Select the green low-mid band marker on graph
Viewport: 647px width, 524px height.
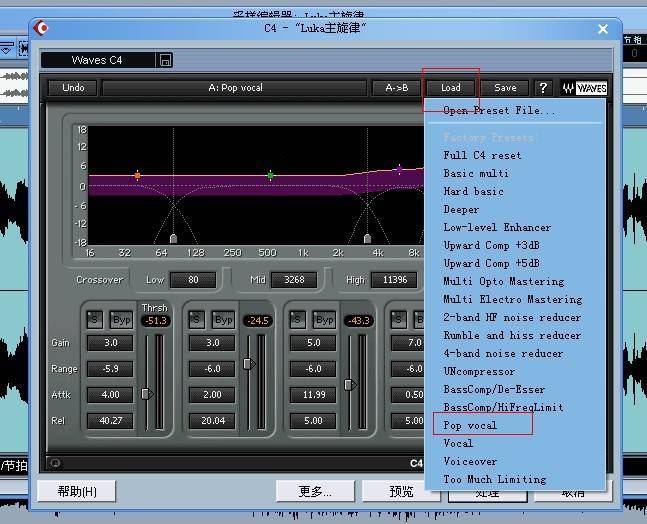pos(270,176)
